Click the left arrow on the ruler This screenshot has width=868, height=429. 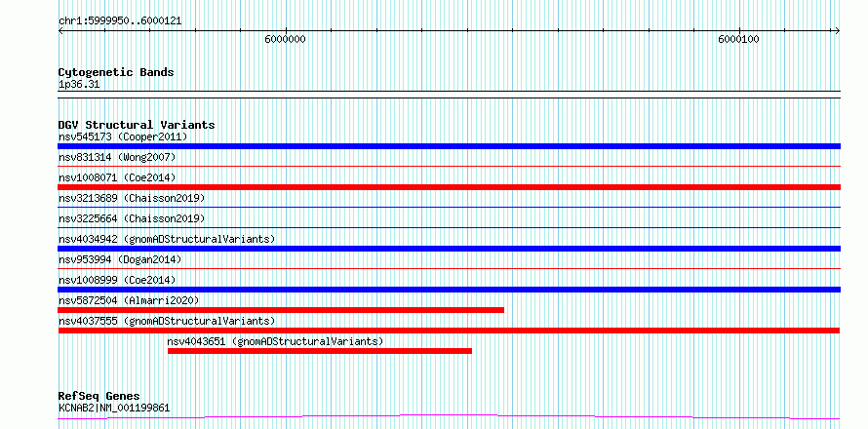(x=60, y=30)
